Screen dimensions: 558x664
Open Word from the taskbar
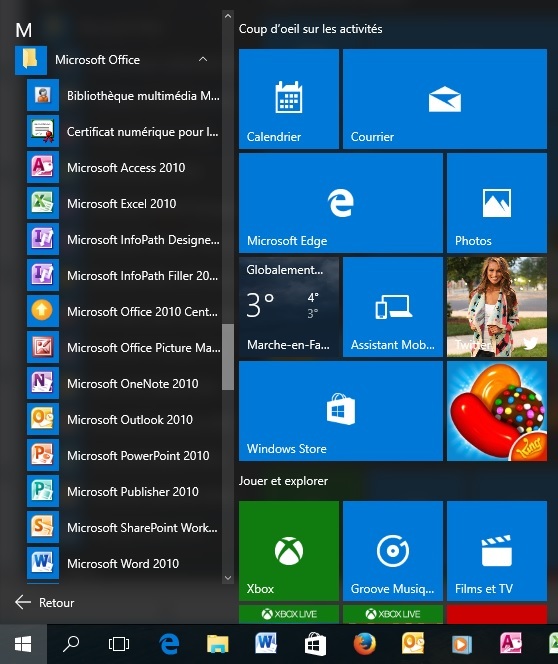(x=266, y=643)
